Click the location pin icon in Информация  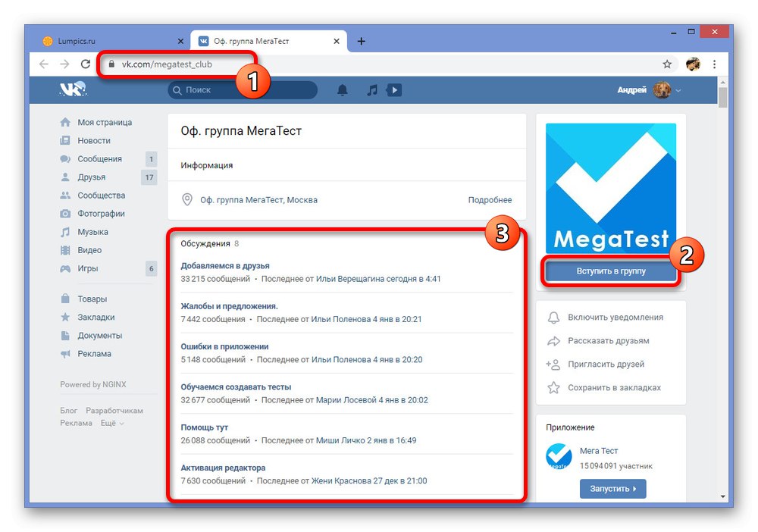187,199
